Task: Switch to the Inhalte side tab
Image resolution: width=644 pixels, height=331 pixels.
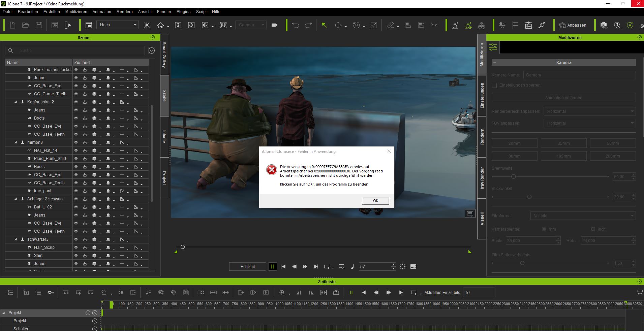Action: click(164, 136)
